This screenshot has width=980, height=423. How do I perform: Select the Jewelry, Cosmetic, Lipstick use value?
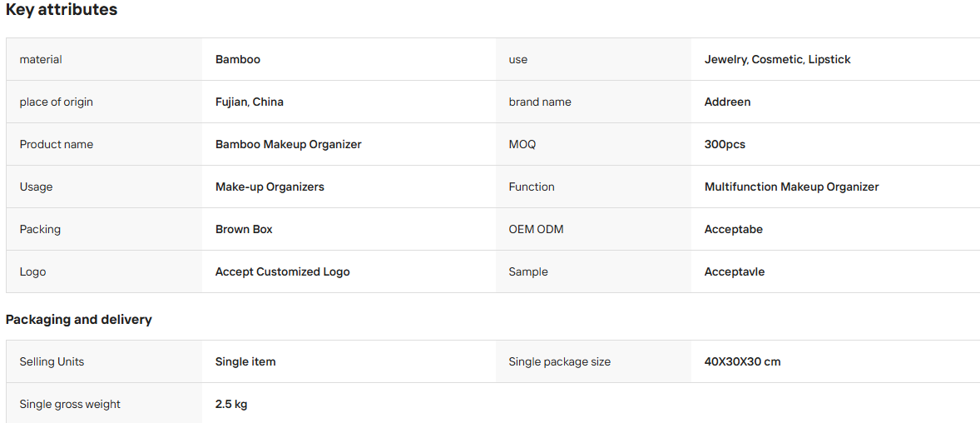(x=778, y=59)
